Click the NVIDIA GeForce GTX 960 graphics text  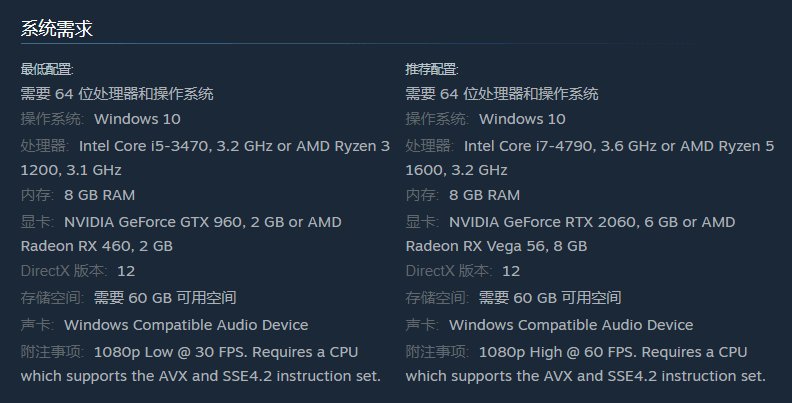click(154, 222)
